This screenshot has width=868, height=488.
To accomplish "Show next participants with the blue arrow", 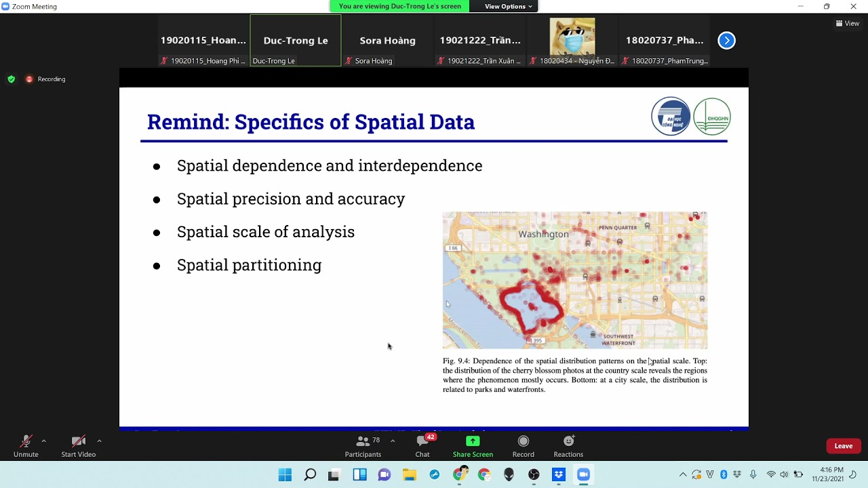I will coord(726,41).
